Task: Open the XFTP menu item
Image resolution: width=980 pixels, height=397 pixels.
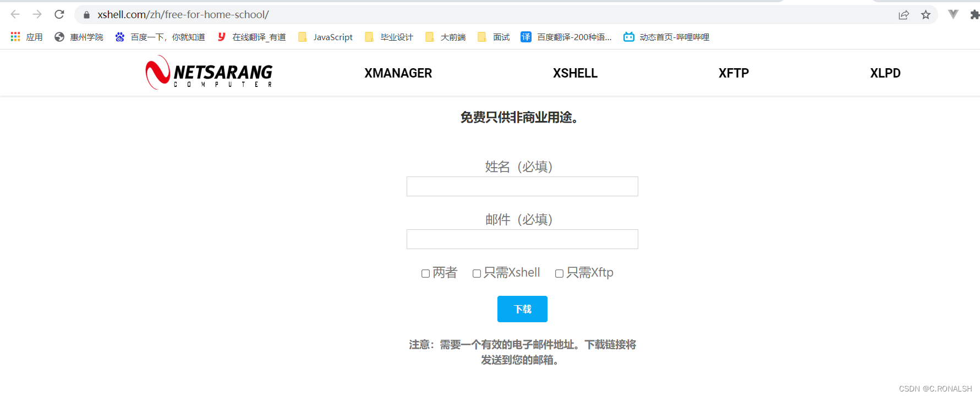Action: pos(733,73)
